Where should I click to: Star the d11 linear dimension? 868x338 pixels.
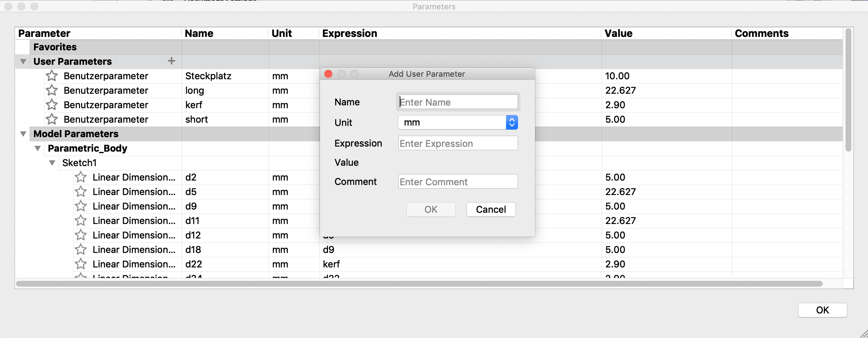[81, 220]
